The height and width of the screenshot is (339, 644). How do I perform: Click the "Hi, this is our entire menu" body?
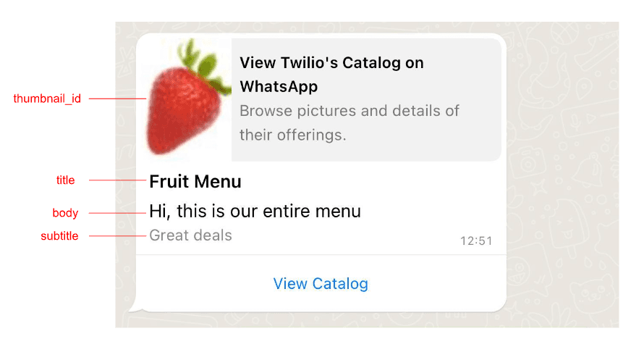click(255, 212)
